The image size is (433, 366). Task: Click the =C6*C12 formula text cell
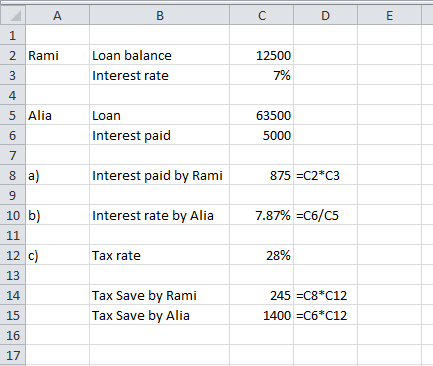point(325,315)
